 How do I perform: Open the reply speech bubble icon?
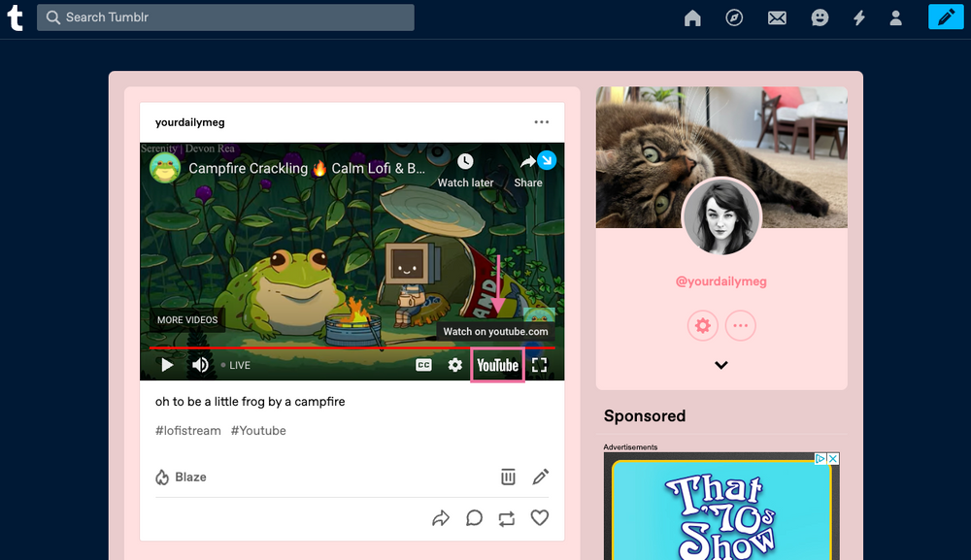[x=474, y=518]
